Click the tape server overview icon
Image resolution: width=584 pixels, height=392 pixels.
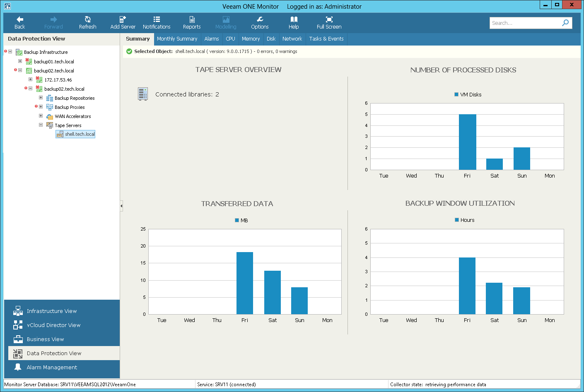coord(143,94)
